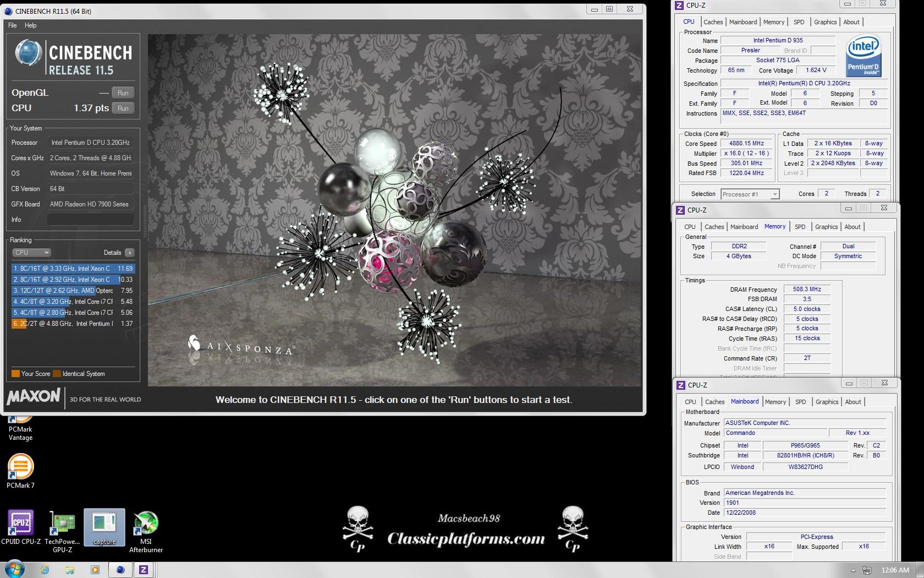Switch to CPU-Z in the taskbar
Screen dimensions: 924x578
(144, 570)
